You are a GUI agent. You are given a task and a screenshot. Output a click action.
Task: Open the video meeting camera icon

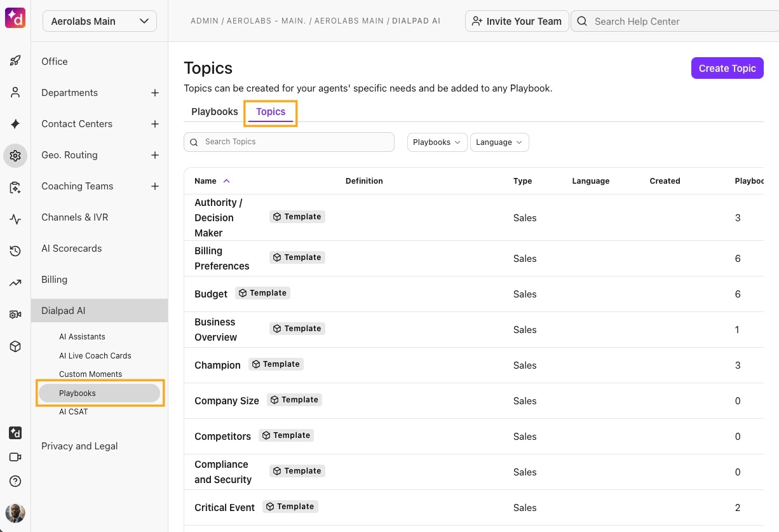tap(15, 457)
